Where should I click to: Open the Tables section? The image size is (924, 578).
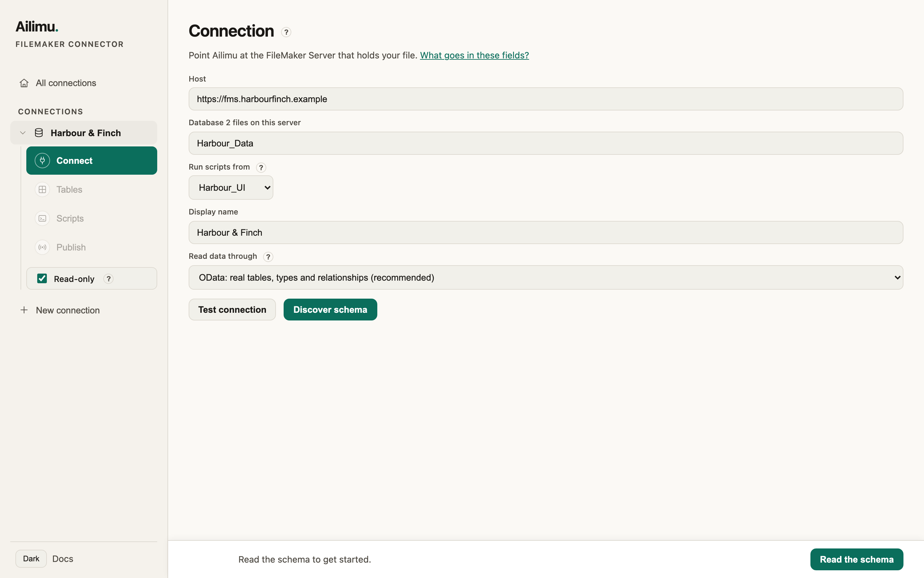[x=92, y=189]
